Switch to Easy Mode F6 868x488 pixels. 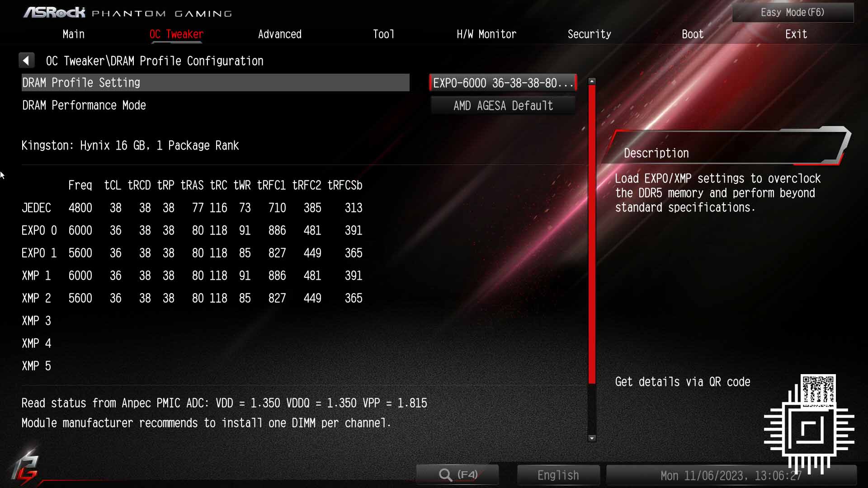[x=793, y=12]
